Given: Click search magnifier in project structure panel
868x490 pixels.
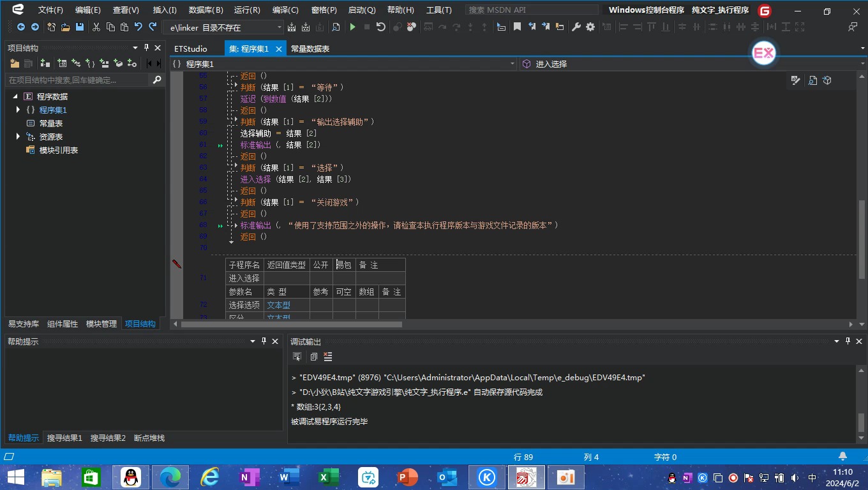Looking at the screenshot, I should [x=156, y=80].
